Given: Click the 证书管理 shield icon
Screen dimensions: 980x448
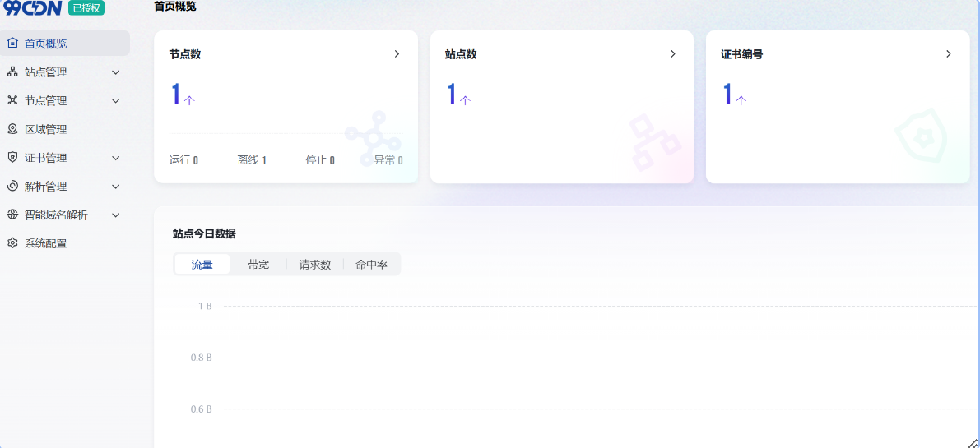Looking at the screenshot, I should (x=12, y=158).
